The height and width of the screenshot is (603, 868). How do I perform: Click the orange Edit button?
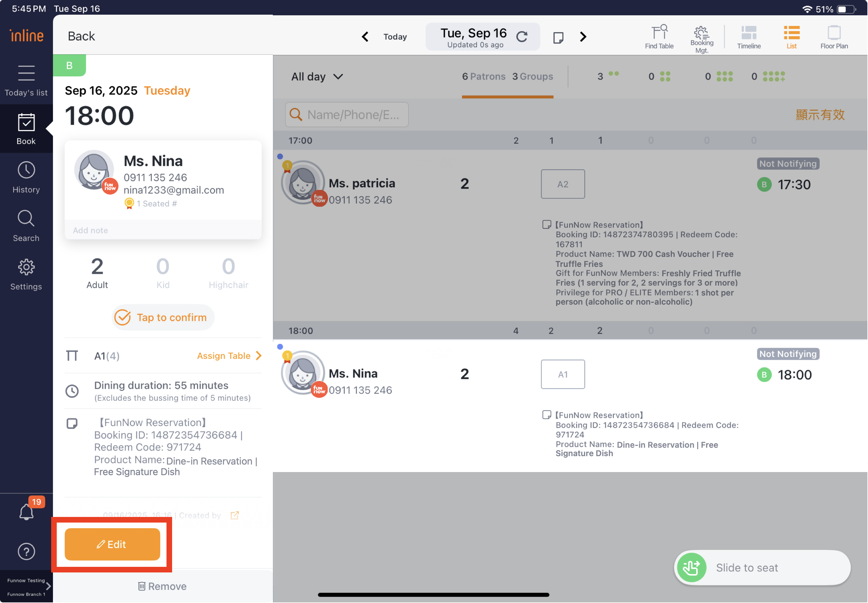point(112,544)
